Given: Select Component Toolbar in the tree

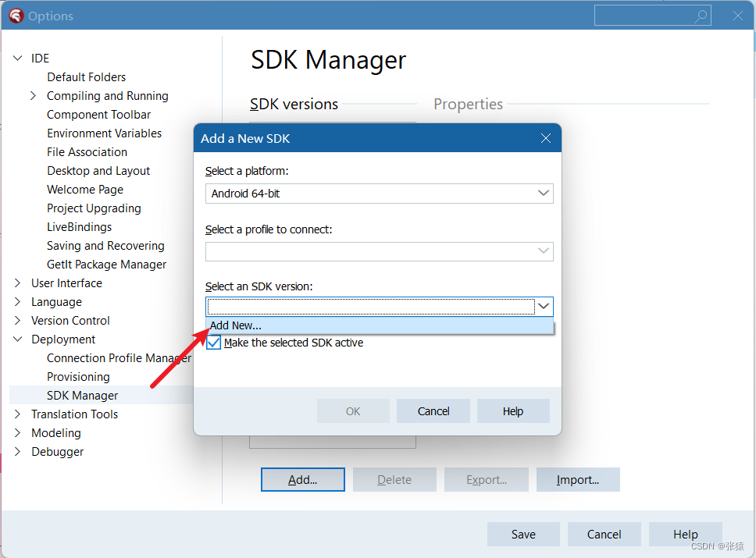Looking at the screenshot, I should tap(99, 115).
